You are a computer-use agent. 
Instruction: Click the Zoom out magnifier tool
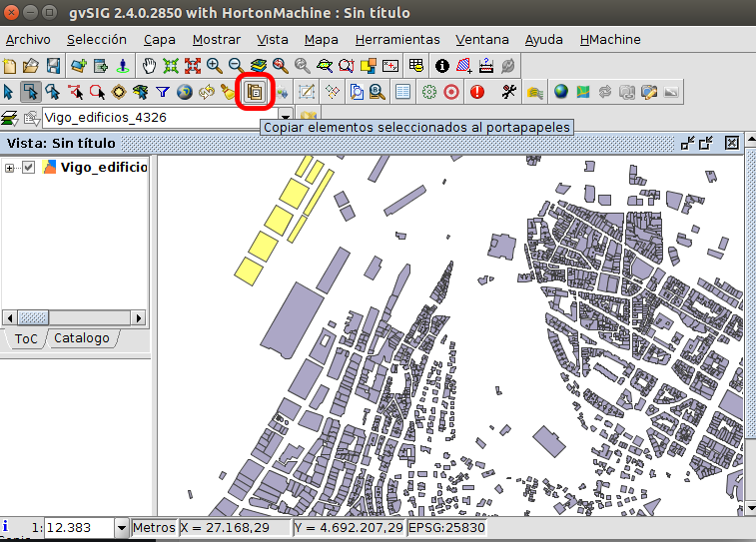coord(237,67)
